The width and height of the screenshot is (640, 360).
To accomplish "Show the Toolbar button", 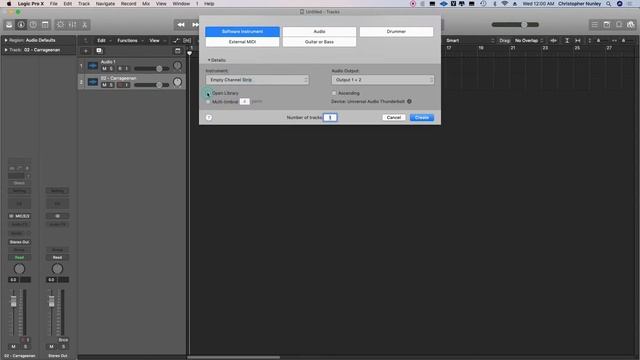I will [x=45, y=25].
